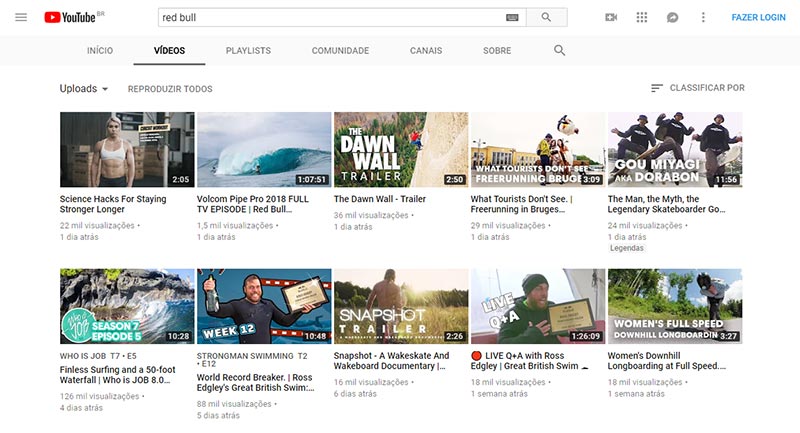800x433 pixels.
Task: Open The Dawn Wall trailer thumbnail
Action: point(401,150)
